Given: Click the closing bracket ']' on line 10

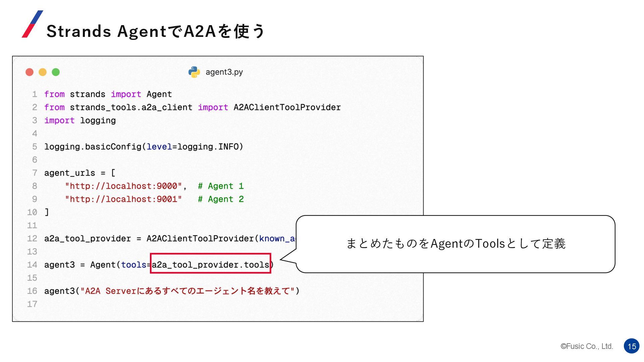Looking at the screenshot, I should coord(47,212).
